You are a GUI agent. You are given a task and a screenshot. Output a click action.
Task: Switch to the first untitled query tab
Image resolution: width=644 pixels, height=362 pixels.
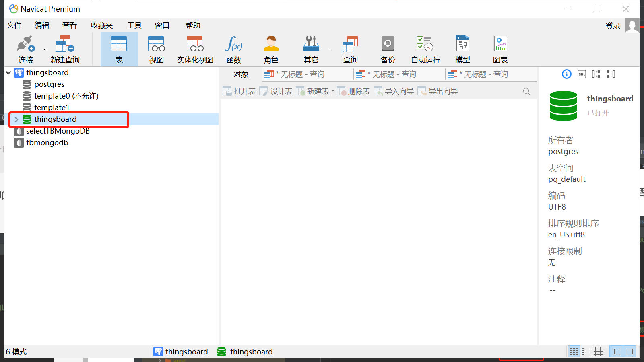click(308, 74)
